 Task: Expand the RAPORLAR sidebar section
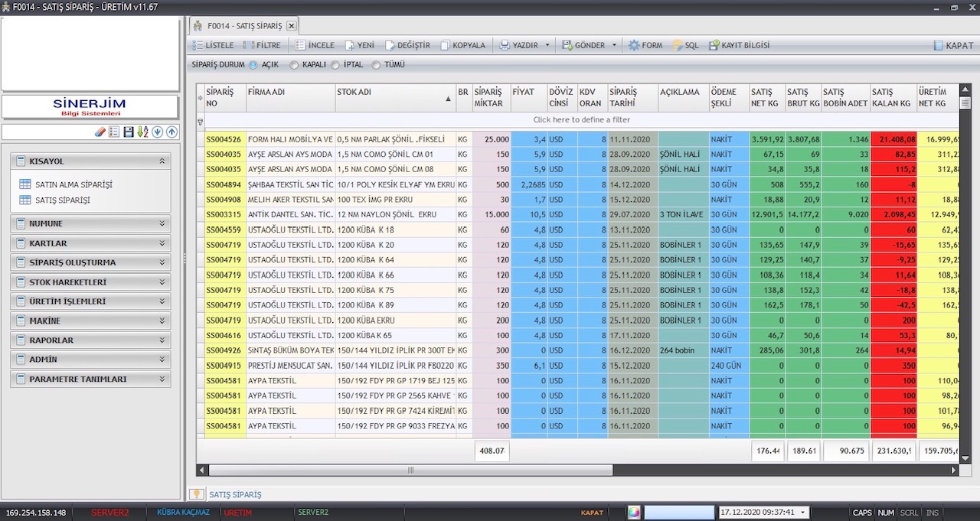90,340
